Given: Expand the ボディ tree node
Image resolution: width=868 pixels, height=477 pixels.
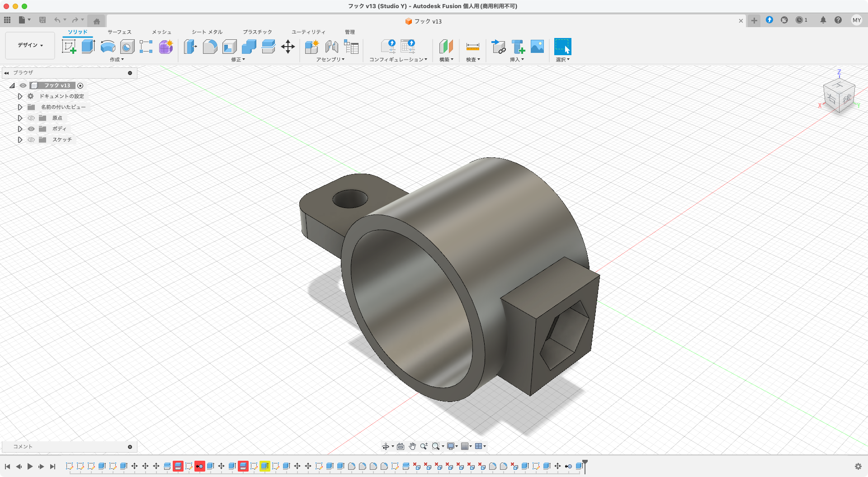Looking at the screenshot, I should point(20,129).
